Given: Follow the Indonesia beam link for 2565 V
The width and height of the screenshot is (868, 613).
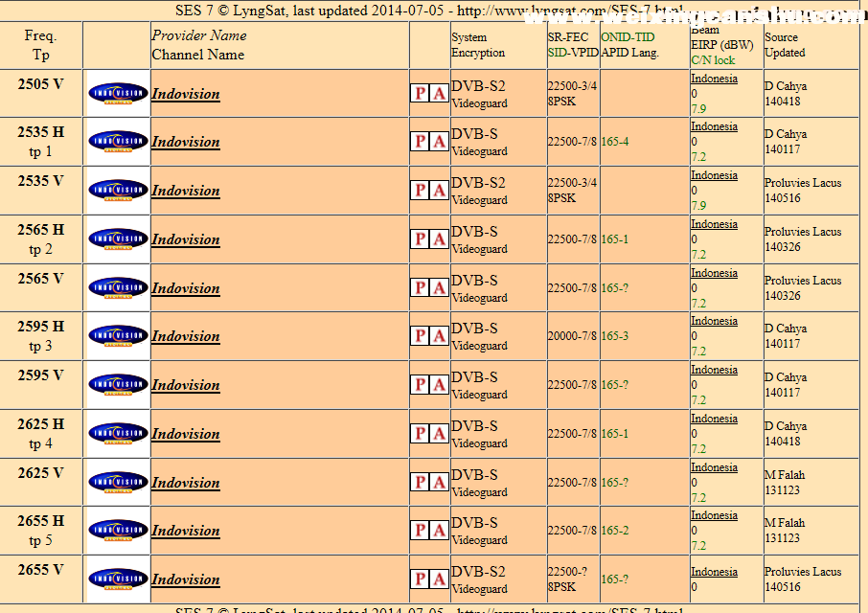Looking at the screenshot, I should tap(714, 273).
